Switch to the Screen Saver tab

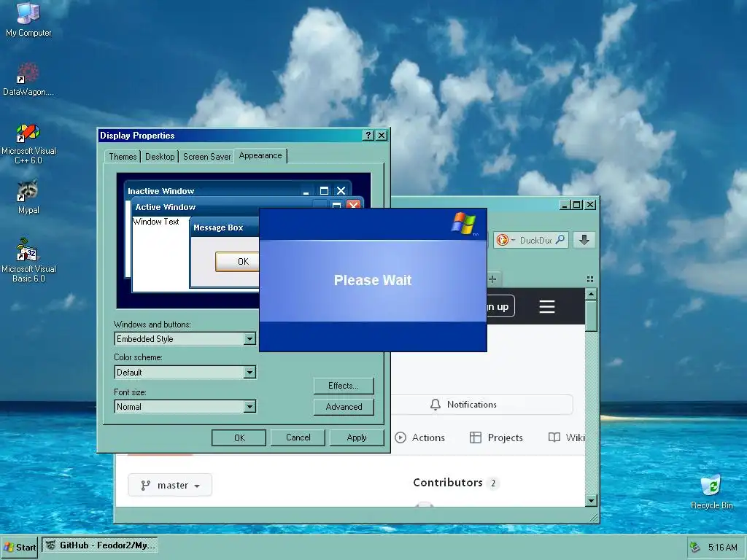[x=206, y=157]
